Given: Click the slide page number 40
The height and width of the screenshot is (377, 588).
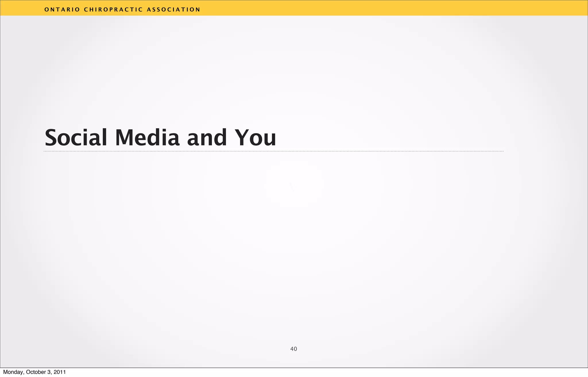Looking at the screenshot, I should pyautogui.click(x=293, y=349).
